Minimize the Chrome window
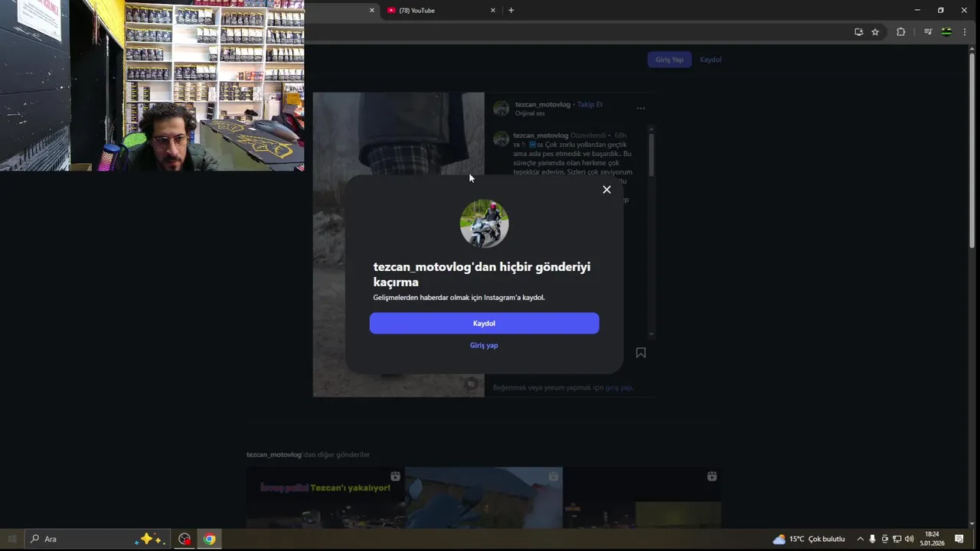Screen dimensions: 980x551 (917, 10)
